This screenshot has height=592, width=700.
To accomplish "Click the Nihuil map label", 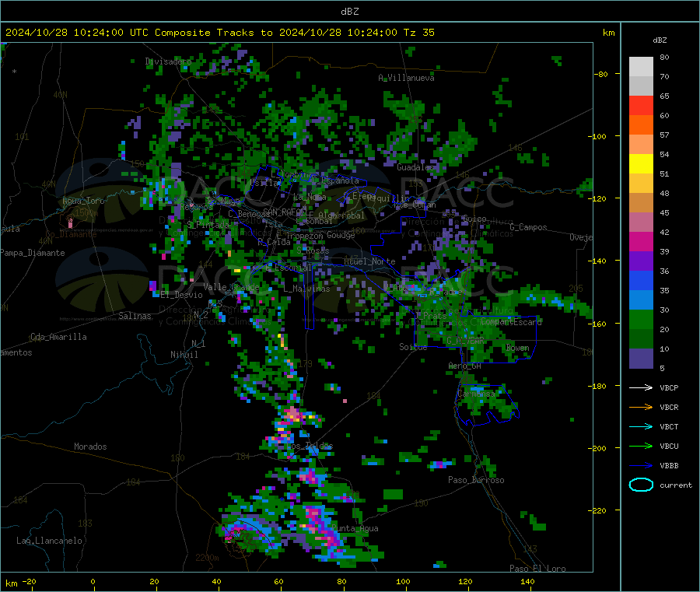I will (x=184, y=355).
